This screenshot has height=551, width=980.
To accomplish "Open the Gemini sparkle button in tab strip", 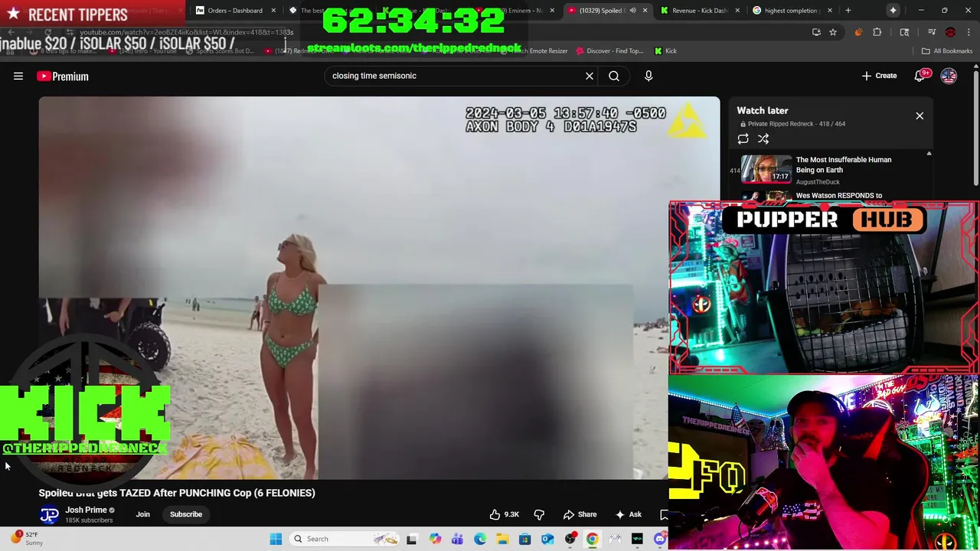I will (893, 11).
